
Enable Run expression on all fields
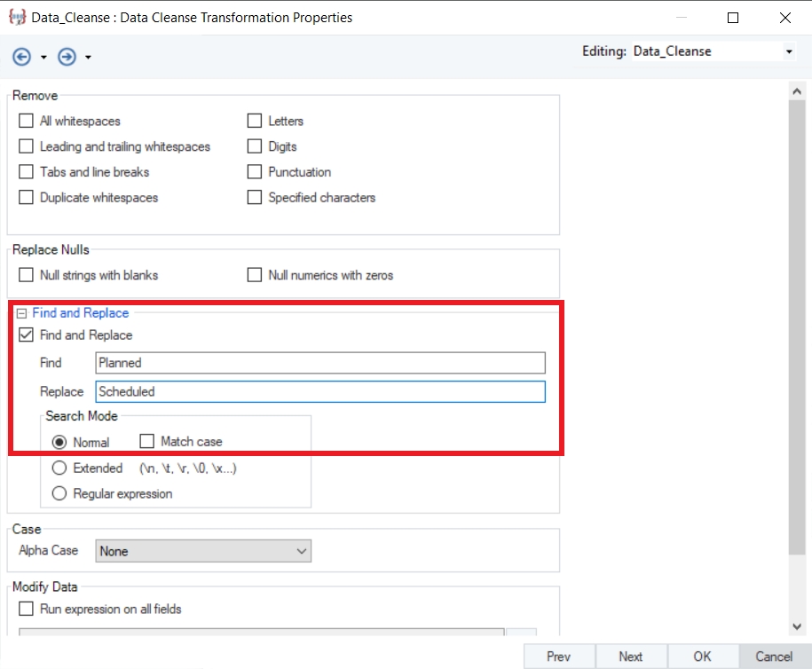[26, 609]
